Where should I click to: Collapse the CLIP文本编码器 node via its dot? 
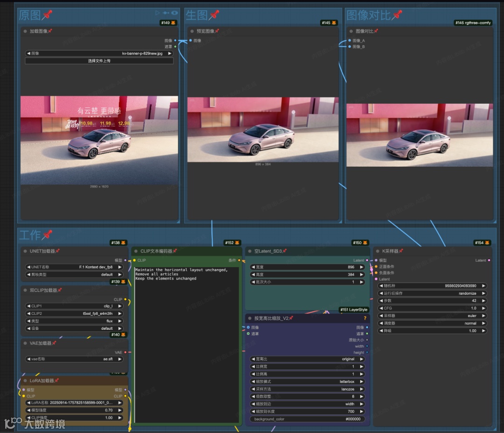point(136,251)
